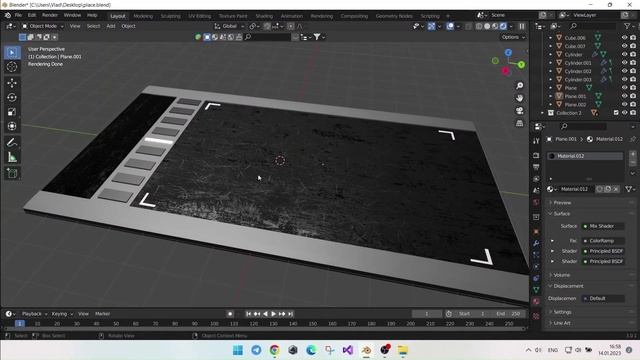Open the Output properties tab
This screenshot has width=640, height=360.
[x=536, y=167]
